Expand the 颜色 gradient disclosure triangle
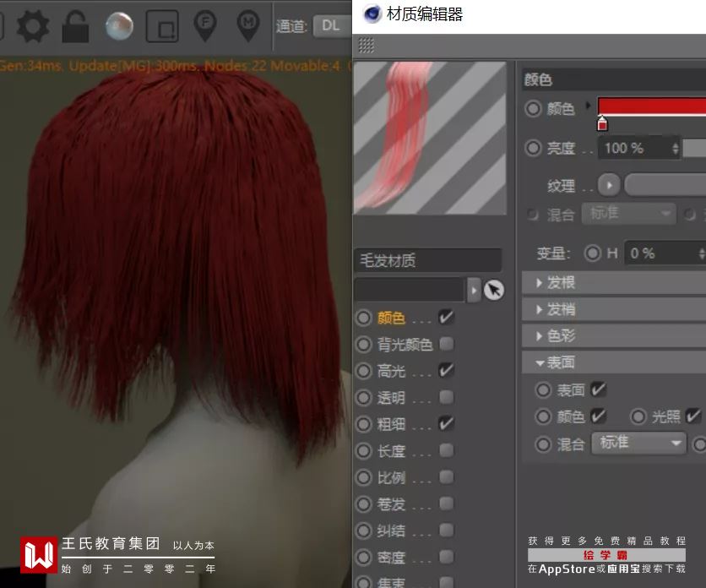Screen dimensions: 706x588 (x=588, y=106)
